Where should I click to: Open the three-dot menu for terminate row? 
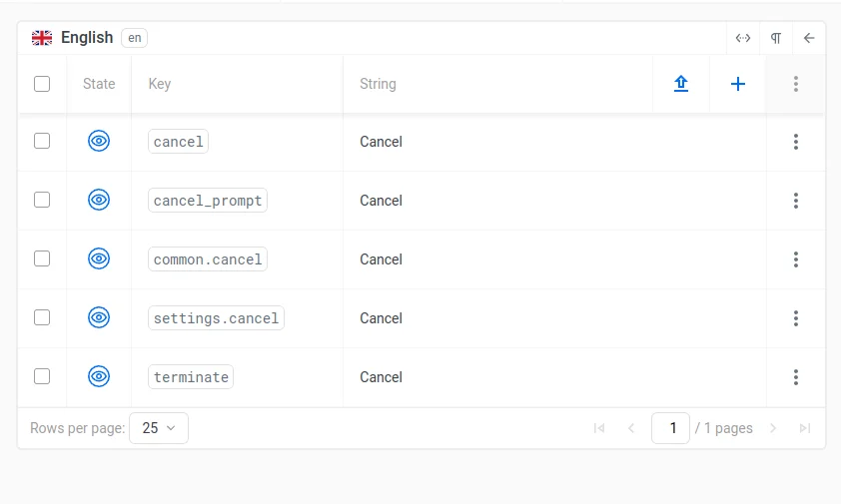[796, 377]
